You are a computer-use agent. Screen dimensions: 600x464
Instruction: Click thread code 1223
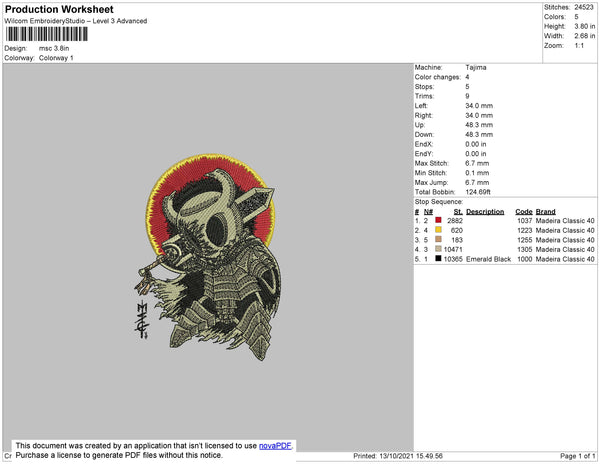coord(525,230)
